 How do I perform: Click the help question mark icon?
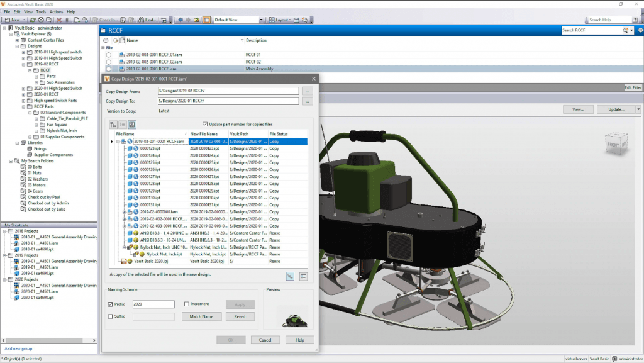coord(635,20)
